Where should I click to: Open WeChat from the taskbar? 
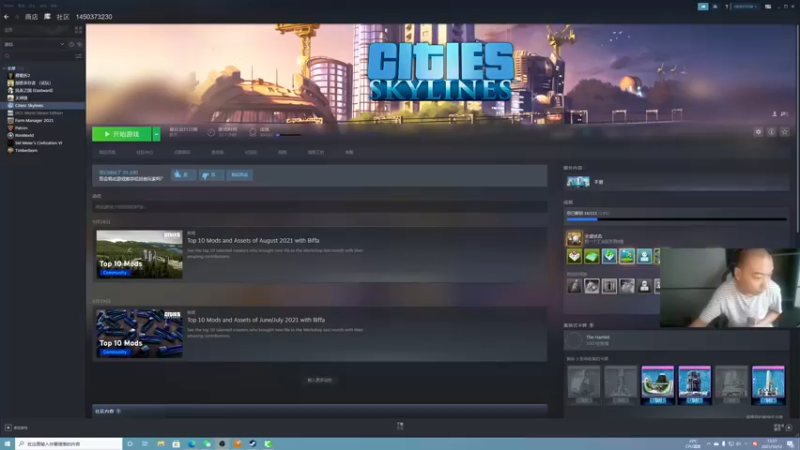(207, 444)
